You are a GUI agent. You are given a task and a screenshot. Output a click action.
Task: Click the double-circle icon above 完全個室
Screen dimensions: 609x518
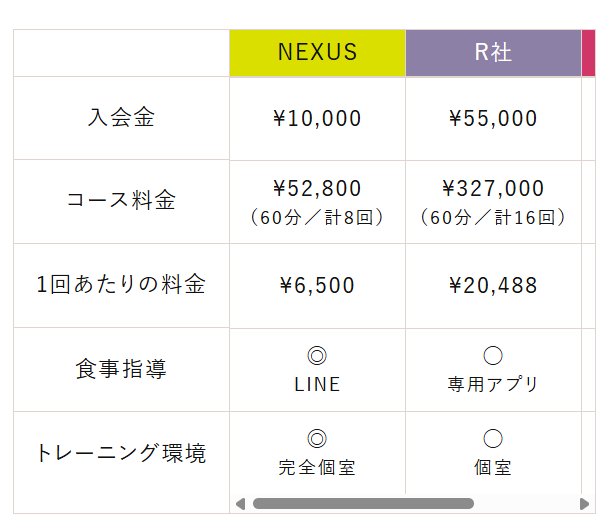[317, 438]
